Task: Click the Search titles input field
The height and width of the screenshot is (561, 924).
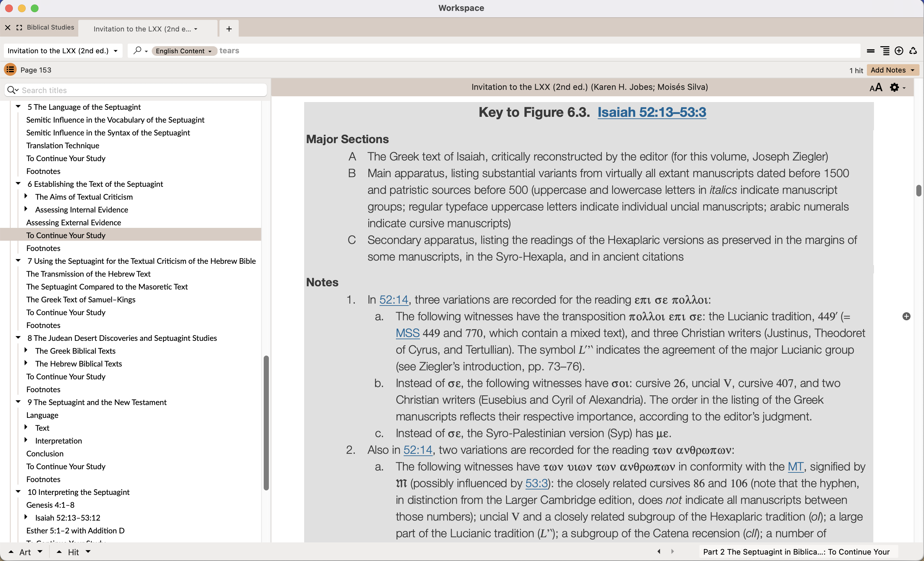Action: [142, 90]
